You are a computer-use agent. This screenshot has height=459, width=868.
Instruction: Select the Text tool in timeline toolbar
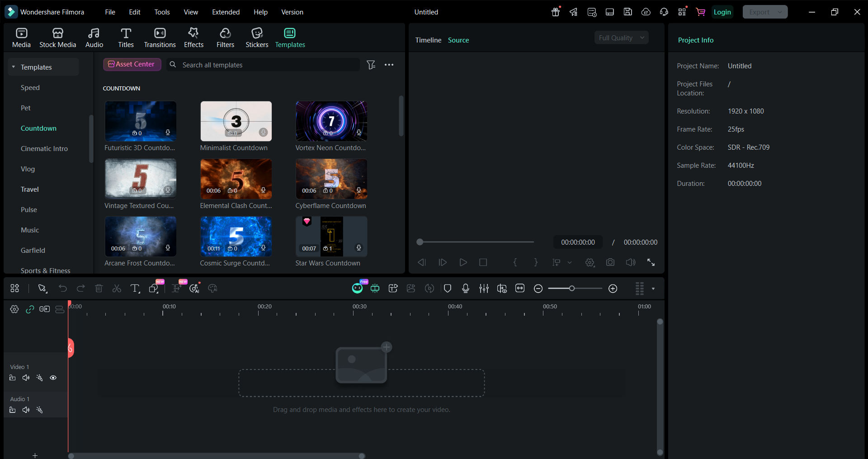135,289
